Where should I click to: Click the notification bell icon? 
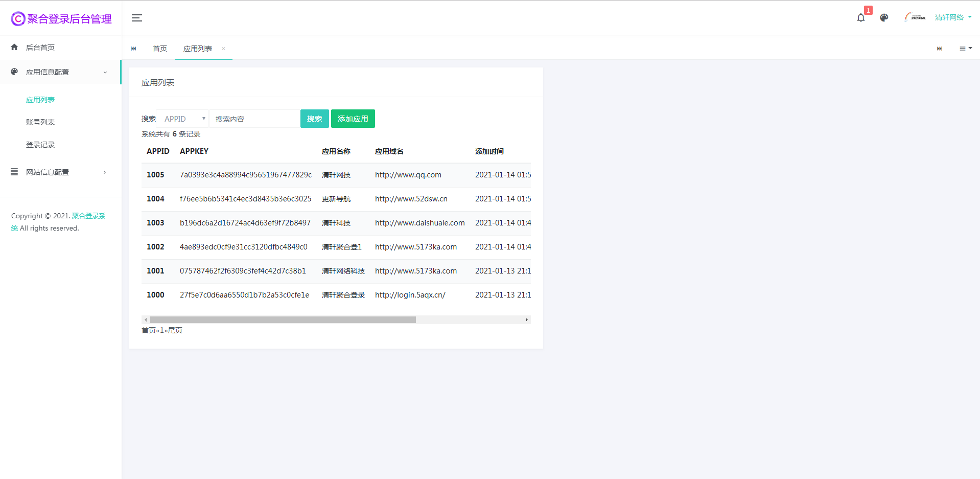[x=861, y=18]
